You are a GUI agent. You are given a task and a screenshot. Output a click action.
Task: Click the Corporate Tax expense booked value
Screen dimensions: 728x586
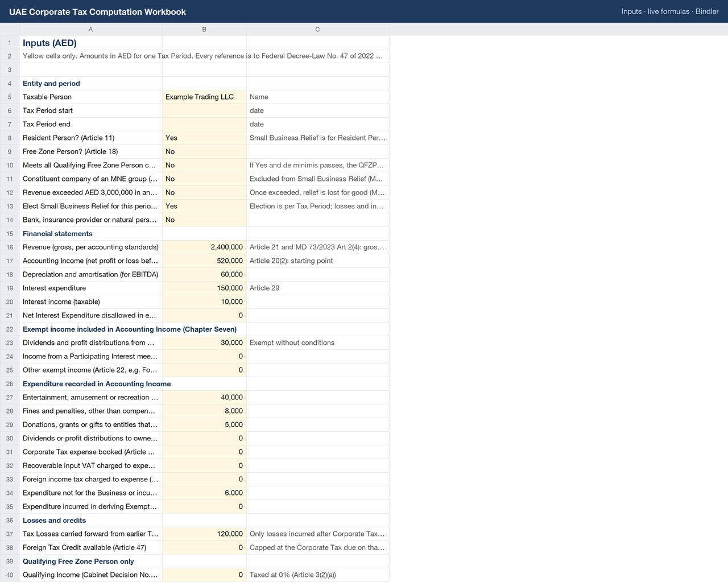[x=204, y=452]
